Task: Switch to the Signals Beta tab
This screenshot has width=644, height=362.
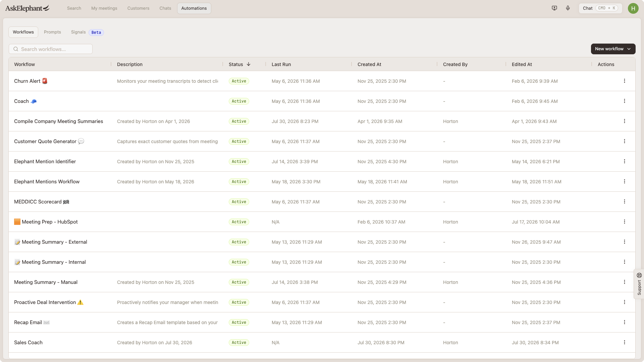Action: click(87, 32)
